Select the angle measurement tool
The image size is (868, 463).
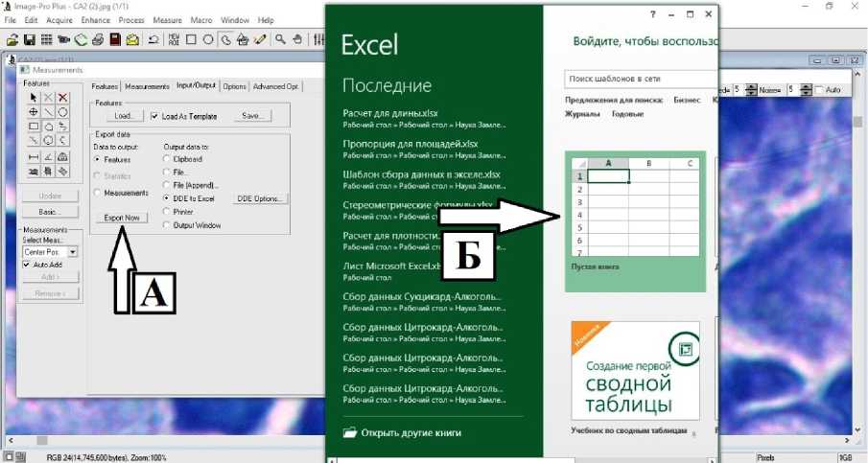tap(49, 157)
